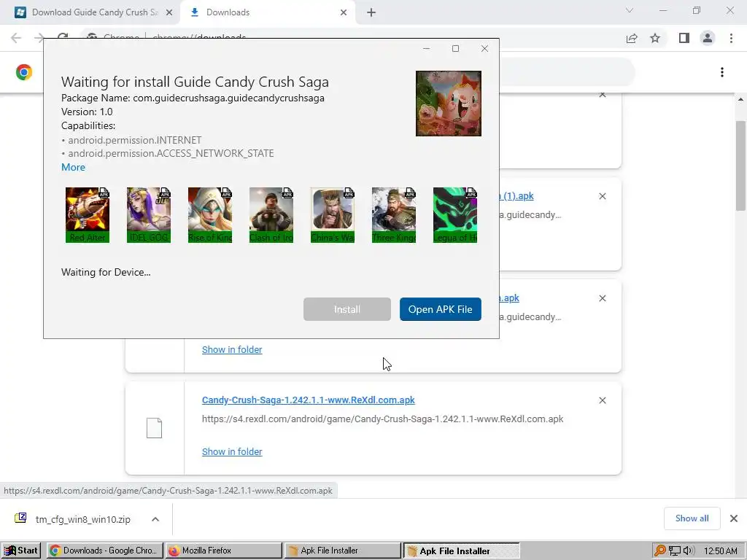The height and width of the screenshot is (560, 747).
Task: Remove the download entry of the second .apk link
Action: [602, 298]
